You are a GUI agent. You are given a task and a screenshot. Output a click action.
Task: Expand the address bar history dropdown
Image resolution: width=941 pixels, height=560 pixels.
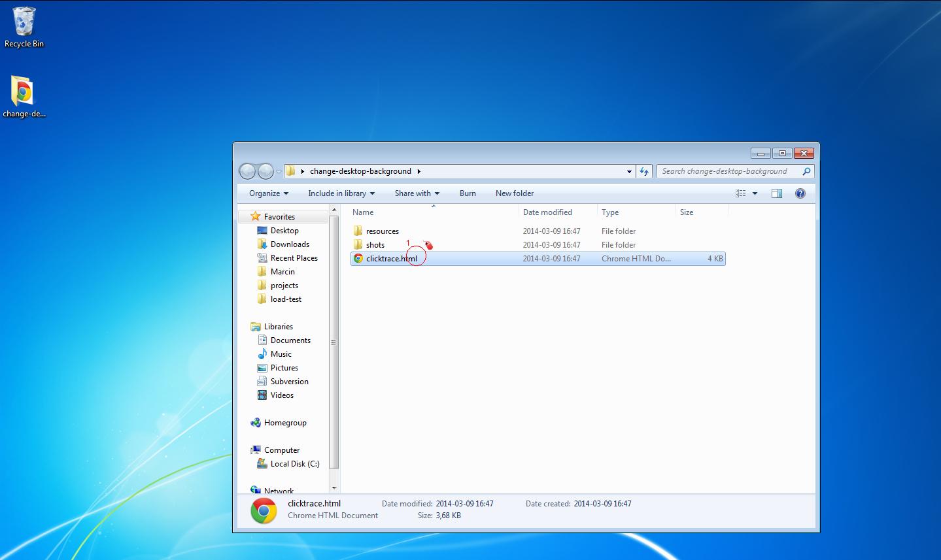pos(629,171)
